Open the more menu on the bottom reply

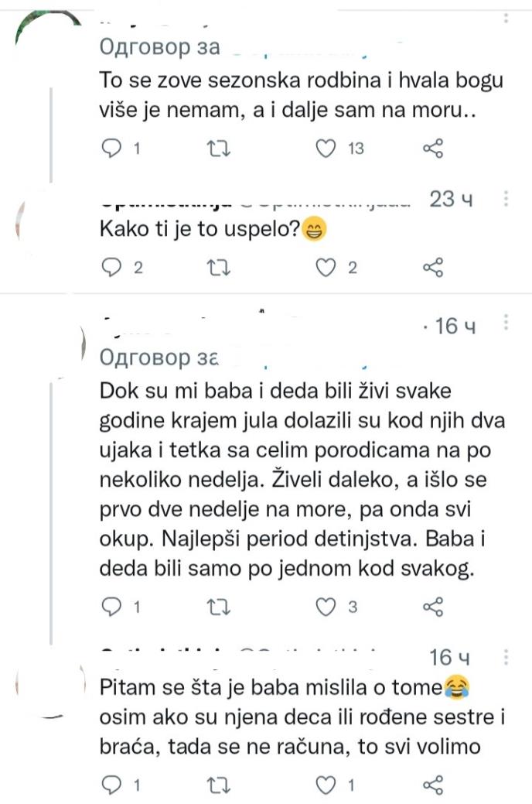(506, 655)
